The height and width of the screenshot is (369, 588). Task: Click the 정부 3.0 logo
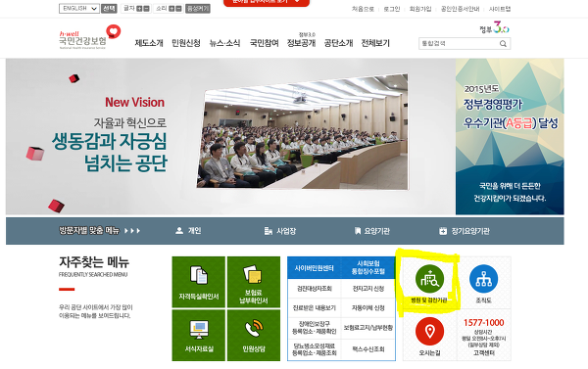pyautogui.click(x=494, y=27)
